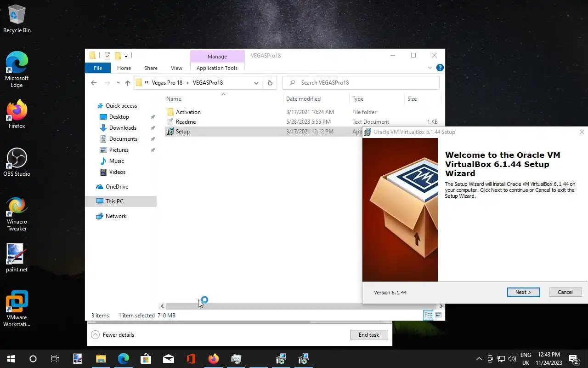The image size is (588, 368).
Task: Launch Microsoft Edge from the desktop
Action: (17, 69)
